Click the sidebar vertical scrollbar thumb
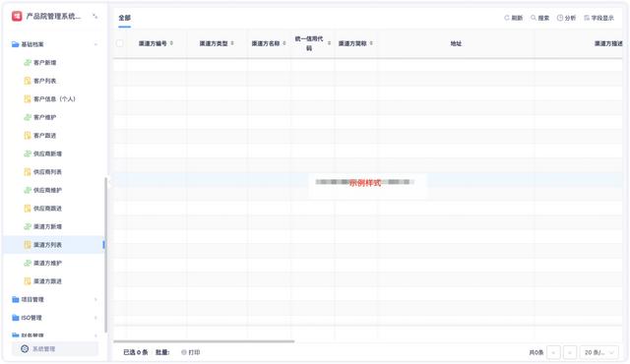Viewport: 630px width, 364px height. (105, 255)
